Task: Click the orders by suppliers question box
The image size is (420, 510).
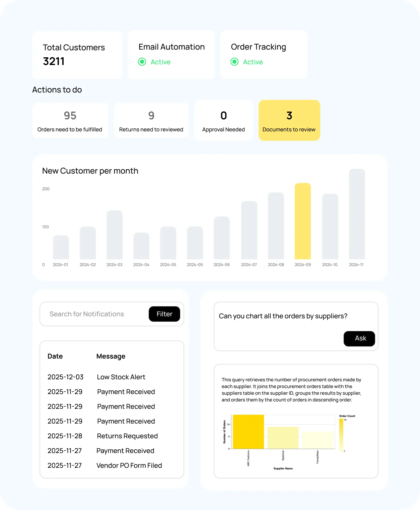Action: 296,326
